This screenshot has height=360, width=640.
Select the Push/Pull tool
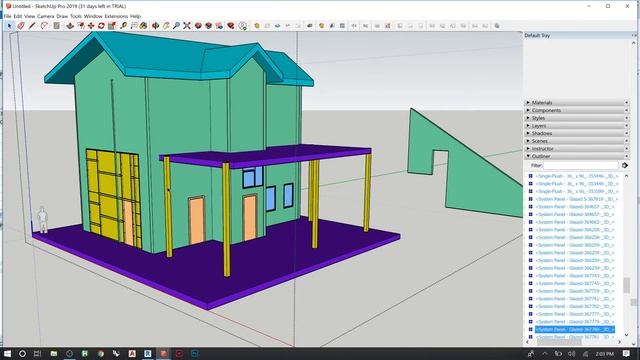coord(70,26)
